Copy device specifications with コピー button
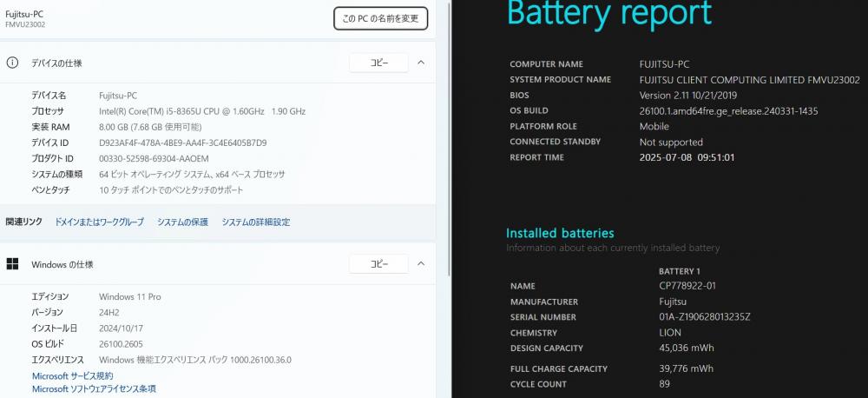 point(378,63)
